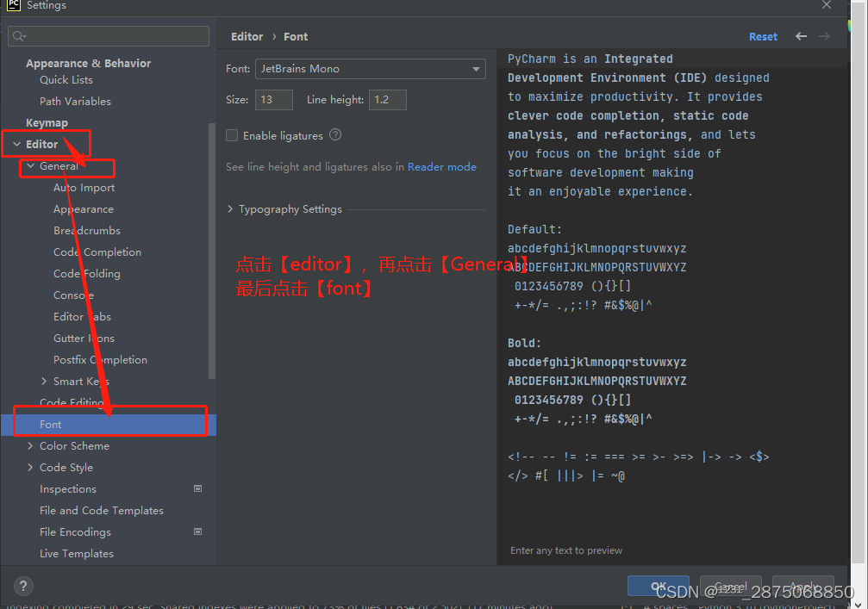Select Path Variables in settings tree
This screenshot has height=609, width=868.
coord(75,102)
